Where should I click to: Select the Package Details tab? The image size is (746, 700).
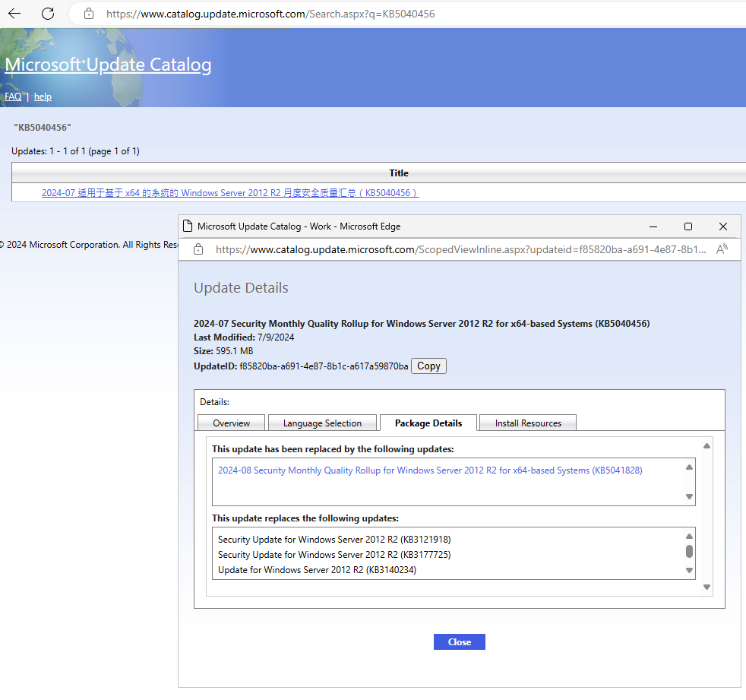[x=428, y=423]
